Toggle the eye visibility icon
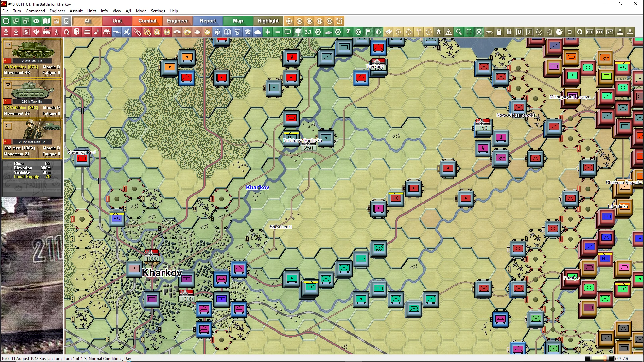The image size is (644, 362). pyautogui.click(x=36, y=21)
